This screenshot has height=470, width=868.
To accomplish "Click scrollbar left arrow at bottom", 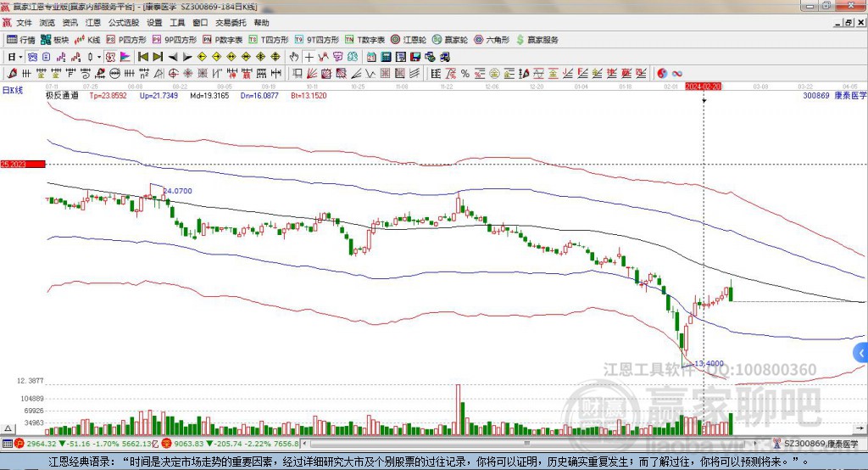I will 305,444.
